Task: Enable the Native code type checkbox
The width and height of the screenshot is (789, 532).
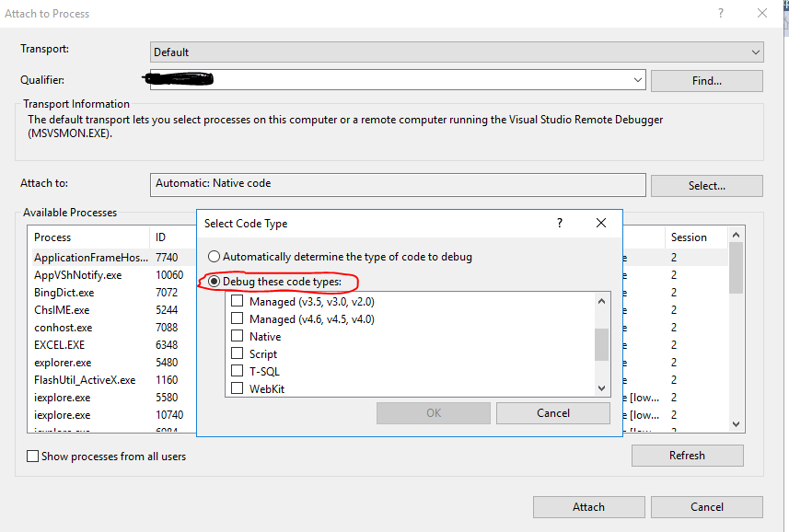Action: [x=238, y=337]
